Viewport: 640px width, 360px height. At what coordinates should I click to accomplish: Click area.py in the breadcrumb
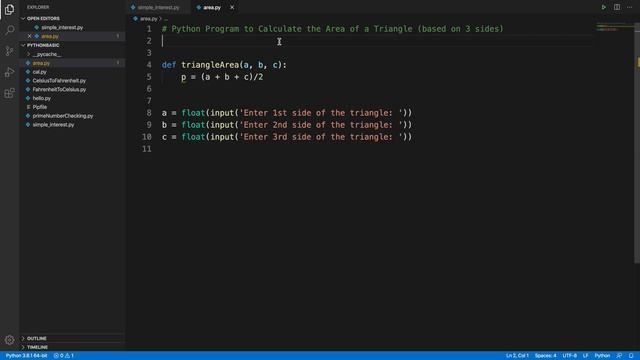[149, 19]
